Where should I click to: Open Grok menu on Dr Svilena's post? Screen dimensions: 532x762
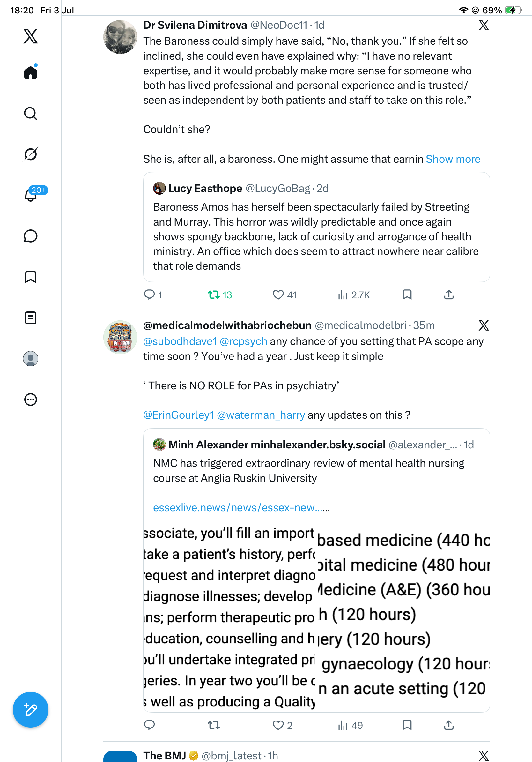pyautogui.click(x=484, y=25)
